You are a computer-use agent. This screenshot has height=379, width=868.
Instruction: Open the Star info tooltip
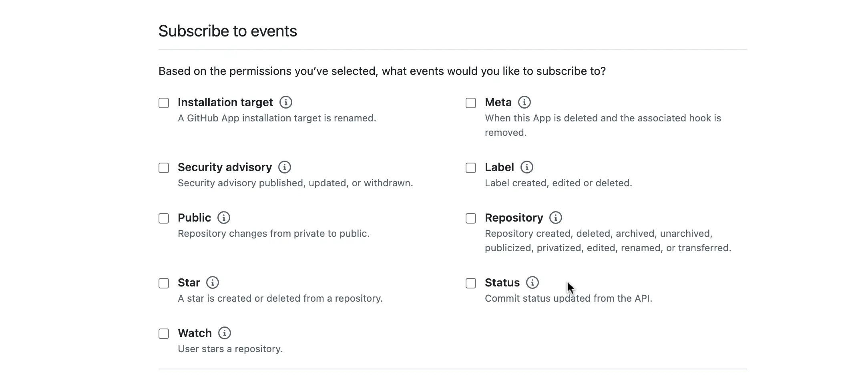212,283
